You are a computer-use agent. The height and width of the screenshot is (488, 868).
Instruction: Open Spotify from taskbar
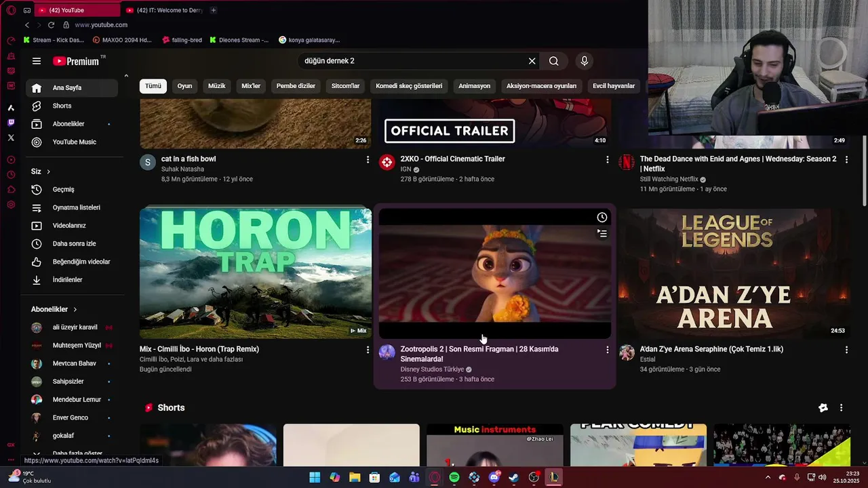pyautogui.click(x=454, y=477)
